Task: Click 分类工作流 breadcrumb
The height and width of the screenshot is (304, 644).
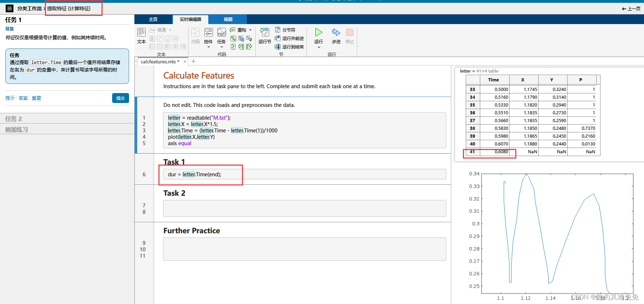Action: tap(29, 8)
